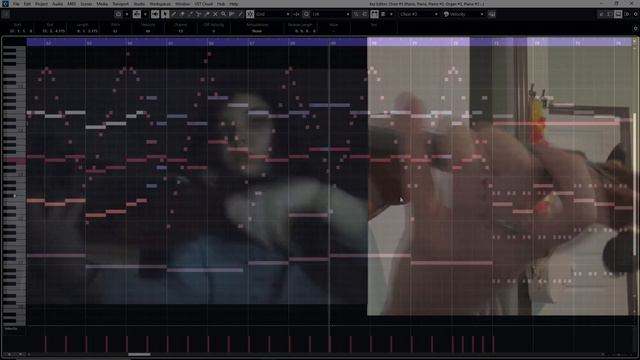Click the editor zone icon at toolbar's left end

6,14
